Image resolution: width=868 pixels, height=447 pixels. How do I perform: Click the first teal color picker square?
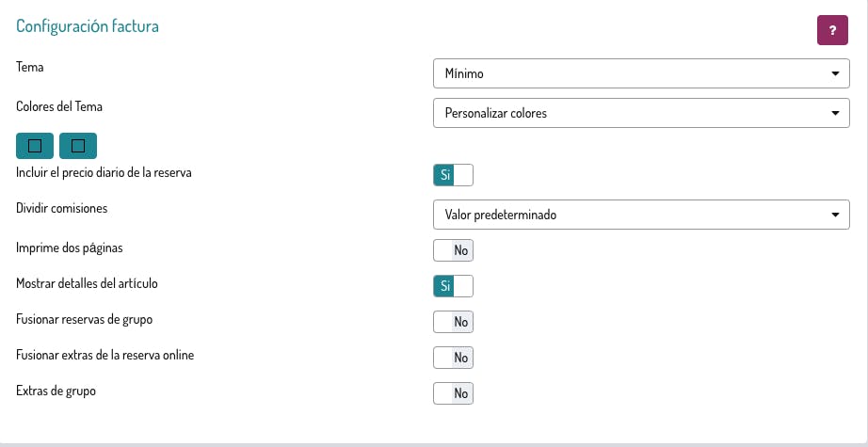[35, 145]
